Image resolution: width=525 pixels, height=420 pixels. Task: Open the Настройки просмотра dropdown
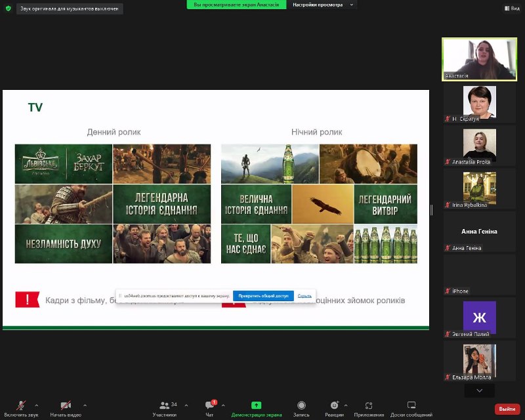(x=322, y=5)
